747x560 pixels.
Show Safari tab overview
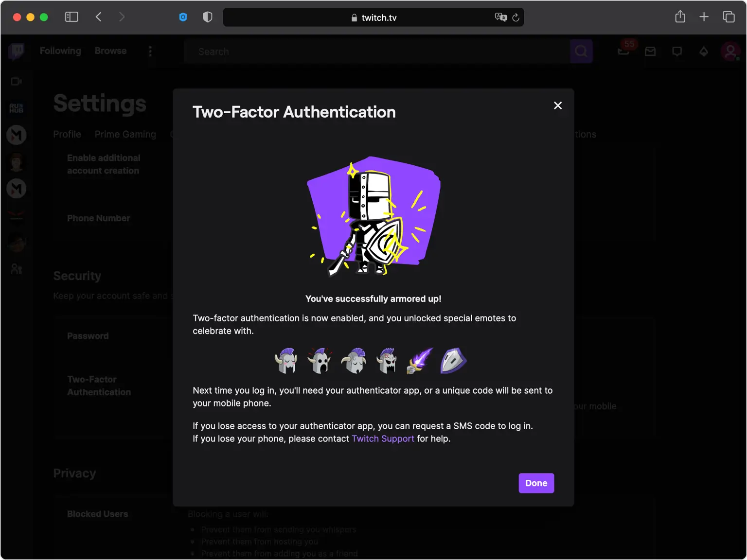tap(729, 17)
